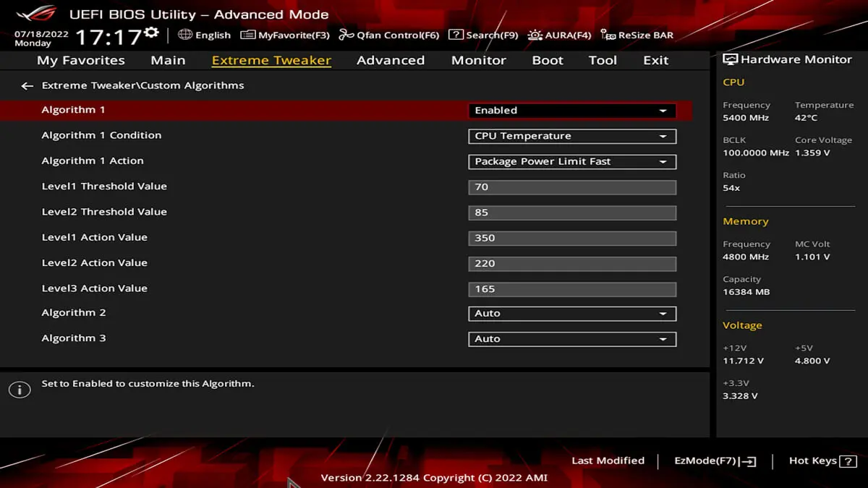Click Version 2.22.1284 copyright text
This screenshot has width=868, height=488.
pyautogui.click(x=434, y=478)
